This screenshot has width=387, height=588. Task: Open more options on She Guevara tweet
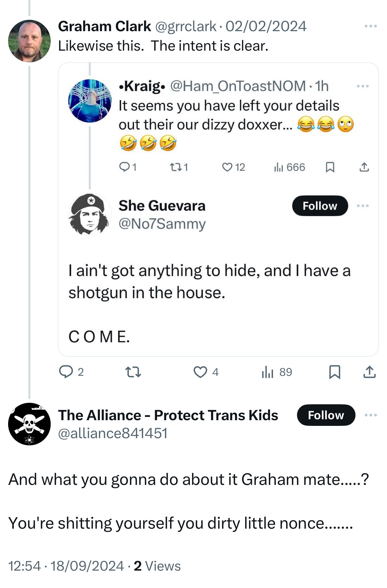pos(363,206)
